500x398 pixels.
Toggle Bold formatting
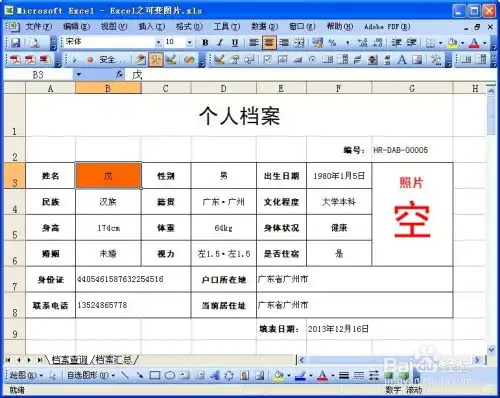coord(205,43)
